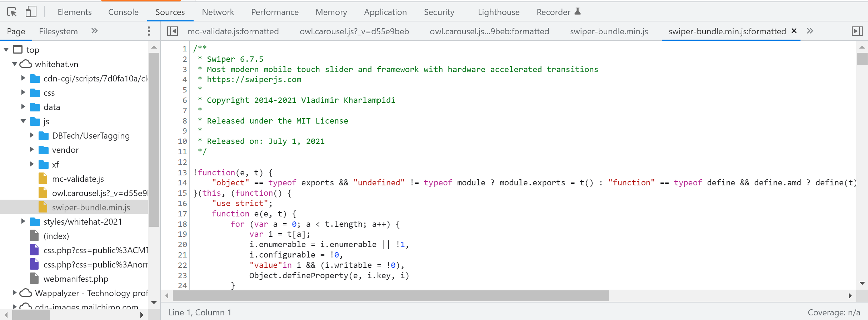Image resolution: width=868 pixels, height=320 pixels.
Task: Click the css folder icon
Action: (x=35, y=93)
